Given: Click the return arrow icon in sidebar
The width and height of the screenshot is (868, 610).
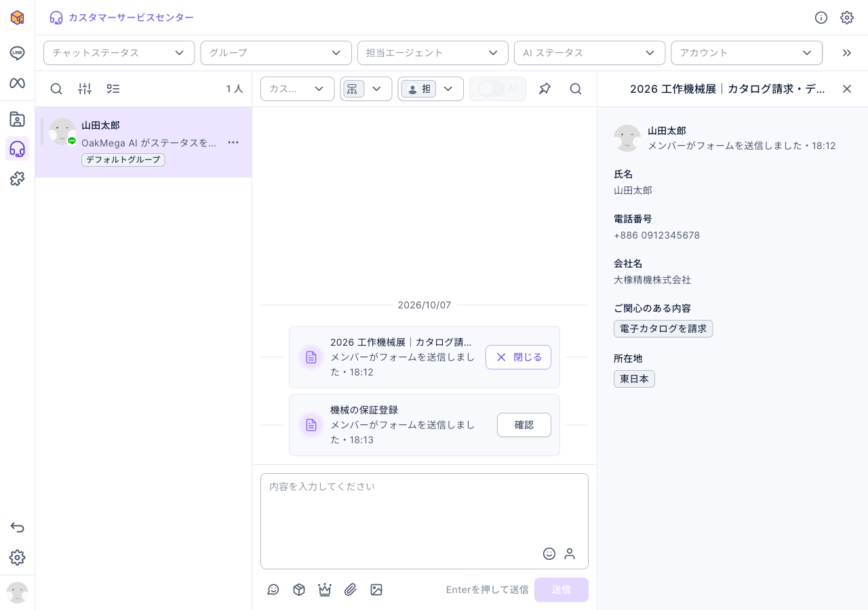Looking at the screenshot, I should (x=17, y=527).
